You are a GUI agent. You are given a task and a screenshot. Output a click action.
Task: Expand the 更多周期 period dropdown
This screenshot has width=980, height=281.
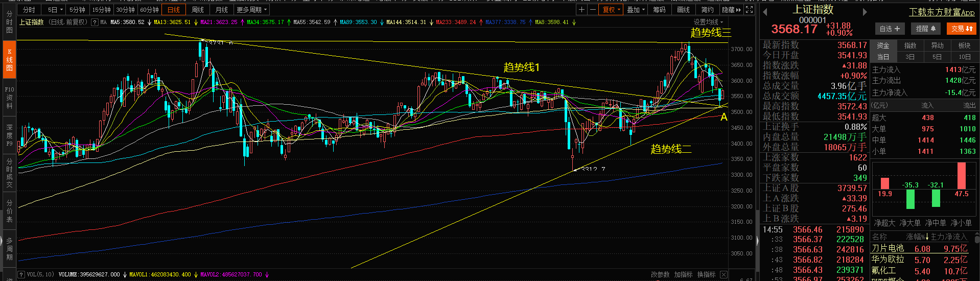(x=251, y=10)
